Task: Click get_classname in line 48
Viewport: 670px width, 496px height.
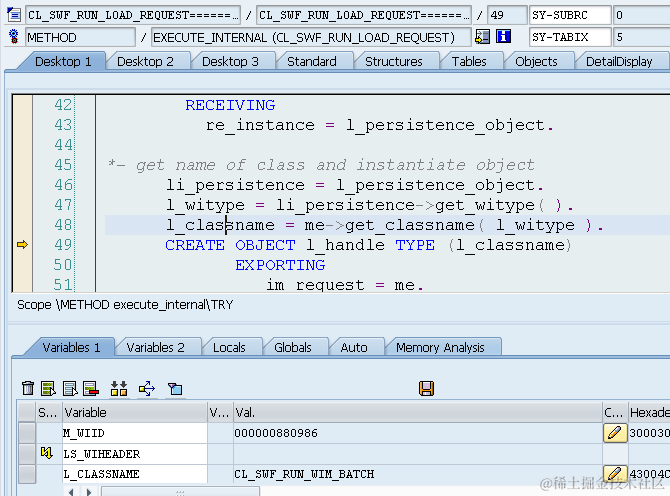Action: [x=410, y=225]
